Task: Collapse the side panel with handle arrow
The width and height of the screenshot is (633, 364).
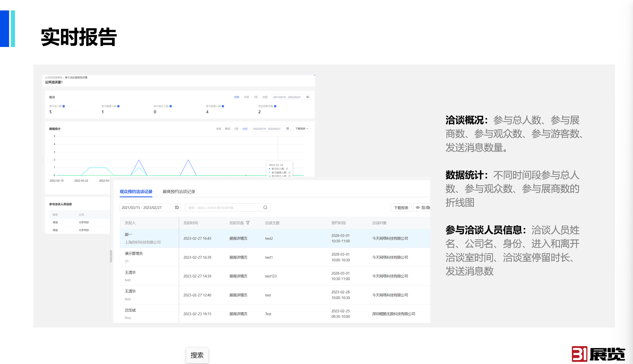Action: tap(111, 256)
